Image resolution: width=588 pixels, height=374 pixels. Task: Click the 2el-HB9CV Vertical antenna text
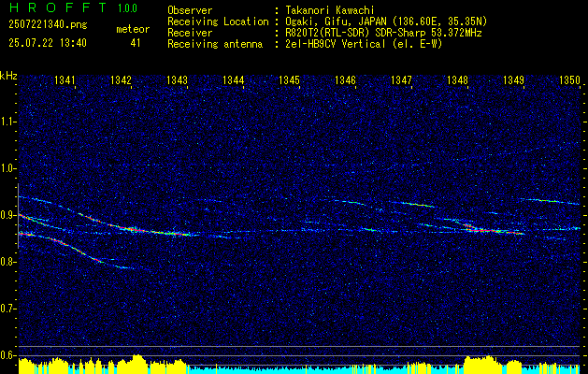pyautogui.click(x=364, y=44)
